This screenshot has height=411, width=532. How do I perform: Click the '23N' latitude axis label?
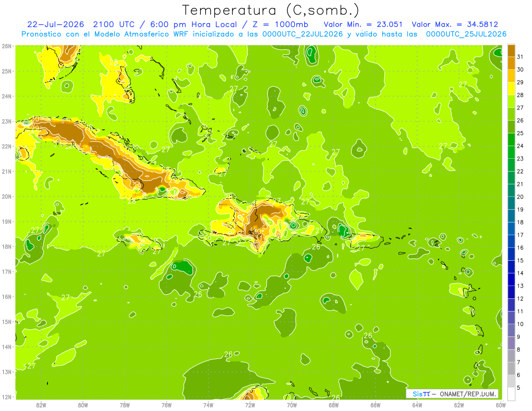tap(7, 121)
